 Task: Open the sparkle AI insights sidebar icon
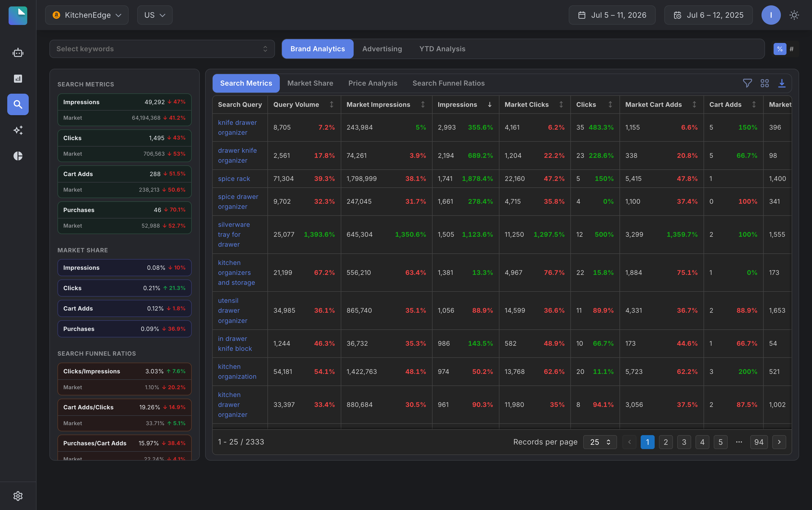(x=18, y=130)
